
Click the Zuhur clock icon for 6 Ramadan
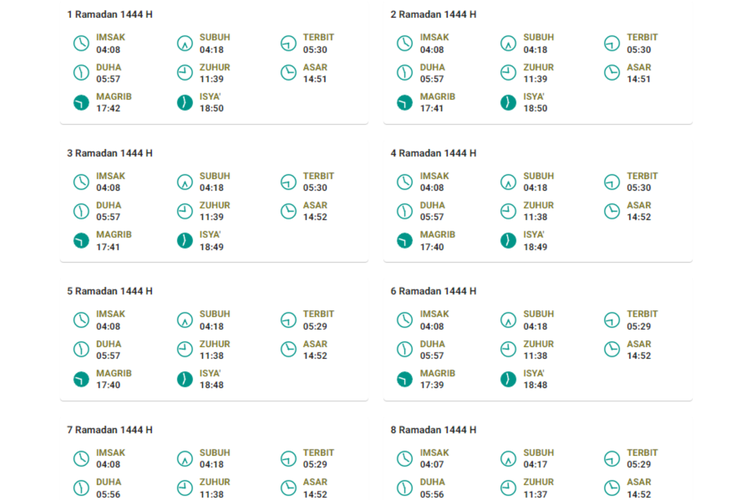pyautogui.click(x=508, y=349)
